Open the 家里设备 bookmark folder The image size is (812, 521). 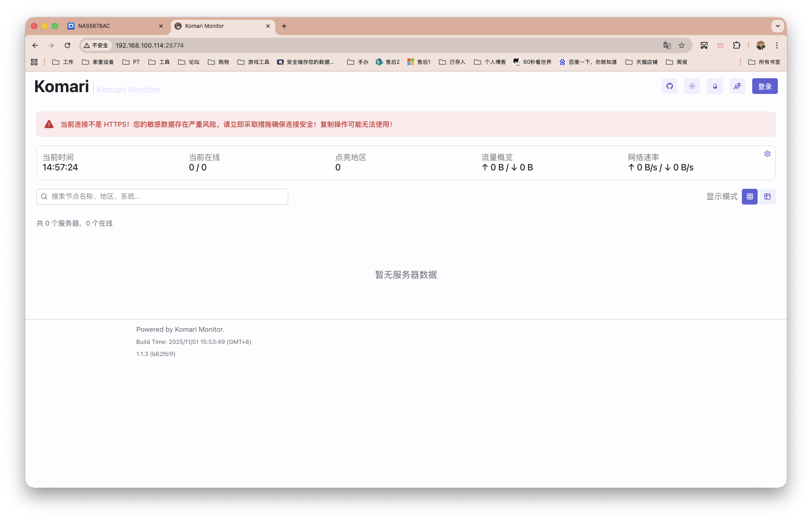98,62
